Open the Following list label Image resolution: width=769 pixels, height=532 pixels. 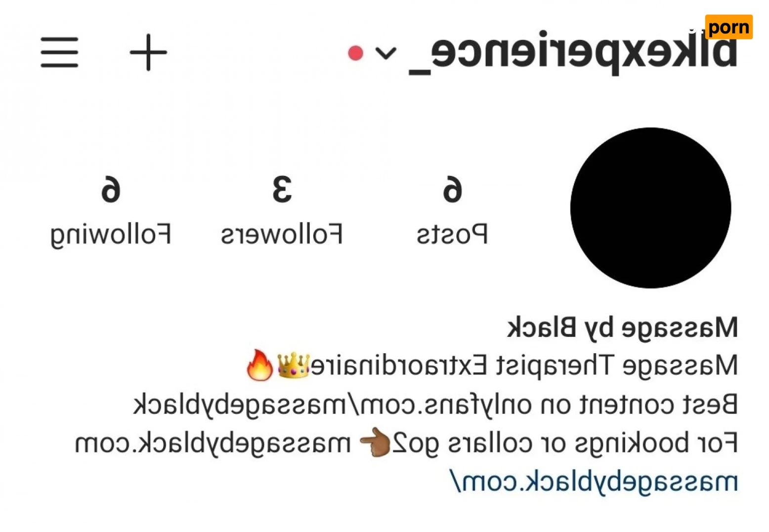(x=111, y=236)
